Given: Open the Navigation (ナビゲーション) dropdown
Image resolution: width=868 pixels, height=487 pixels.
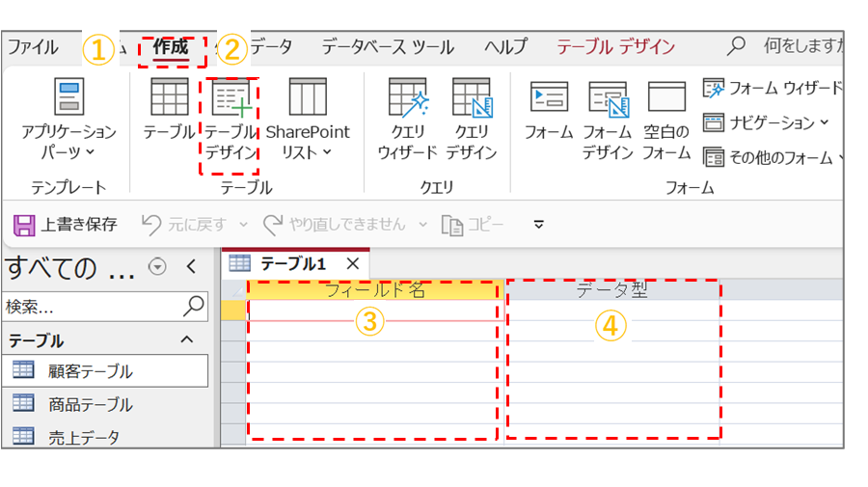Looking at the screenshot, I should pos(767,122).
